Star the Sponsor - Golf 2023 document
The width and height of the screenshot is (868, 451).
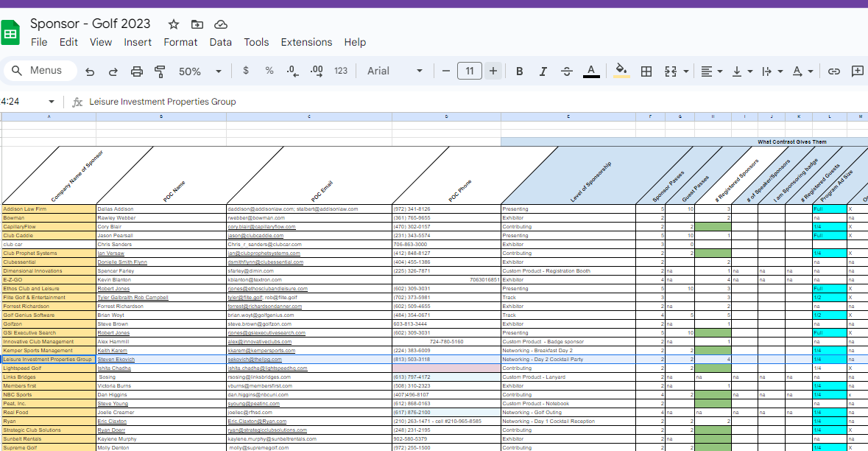pos(174,24)
